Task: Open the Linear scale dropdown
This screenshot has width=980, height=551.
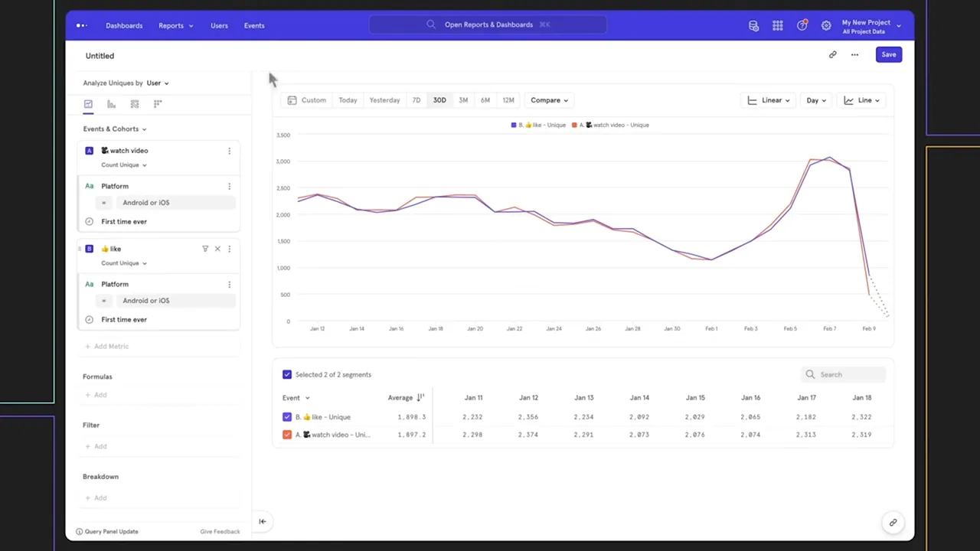Action: [x=768, y=99]
